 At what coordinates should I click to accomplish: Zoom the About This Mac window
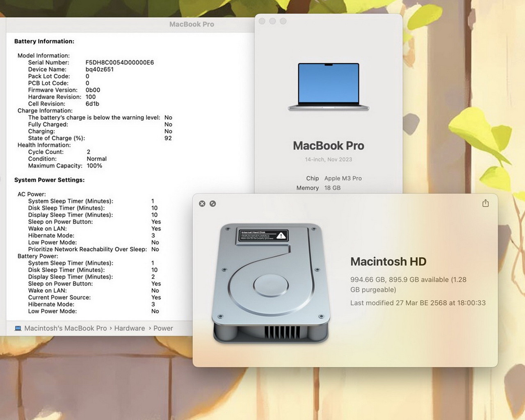point(283,21)
